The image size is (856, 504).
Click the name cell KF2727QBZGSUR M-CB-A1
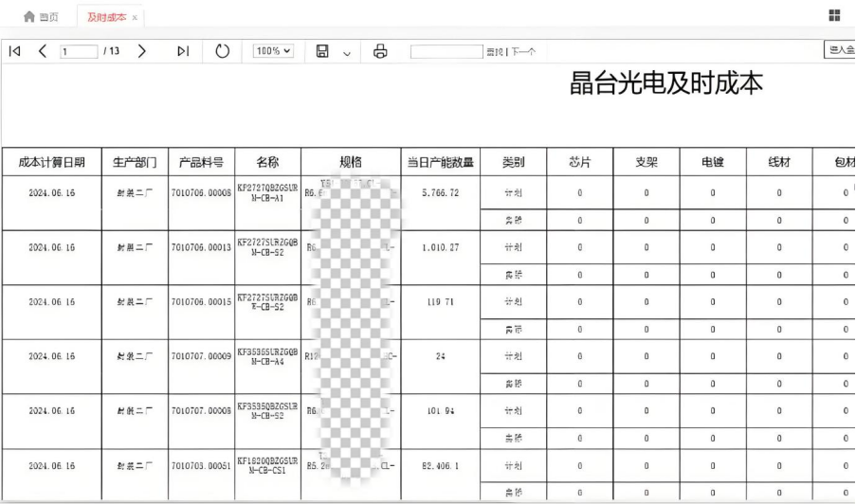coord(267,193)
